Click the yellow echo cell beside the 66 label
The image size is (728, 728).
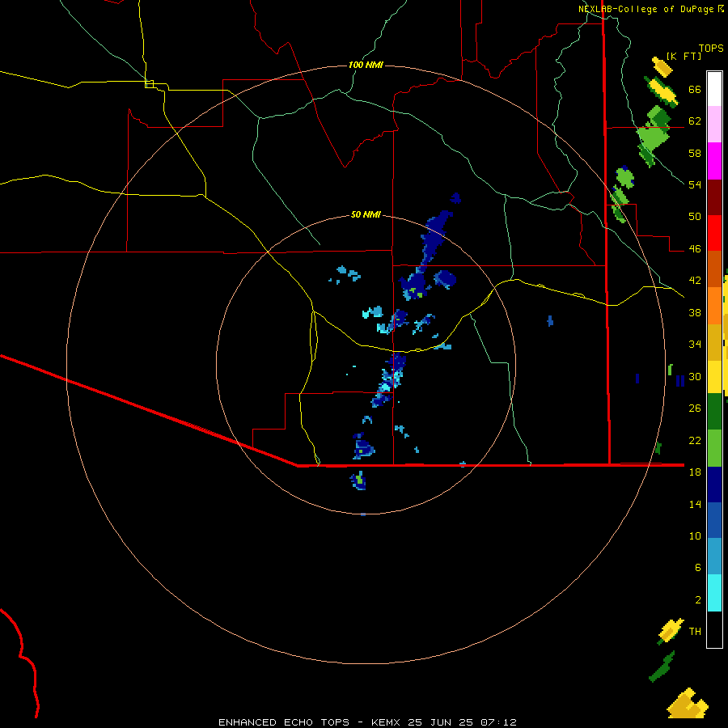pos(662,91)
